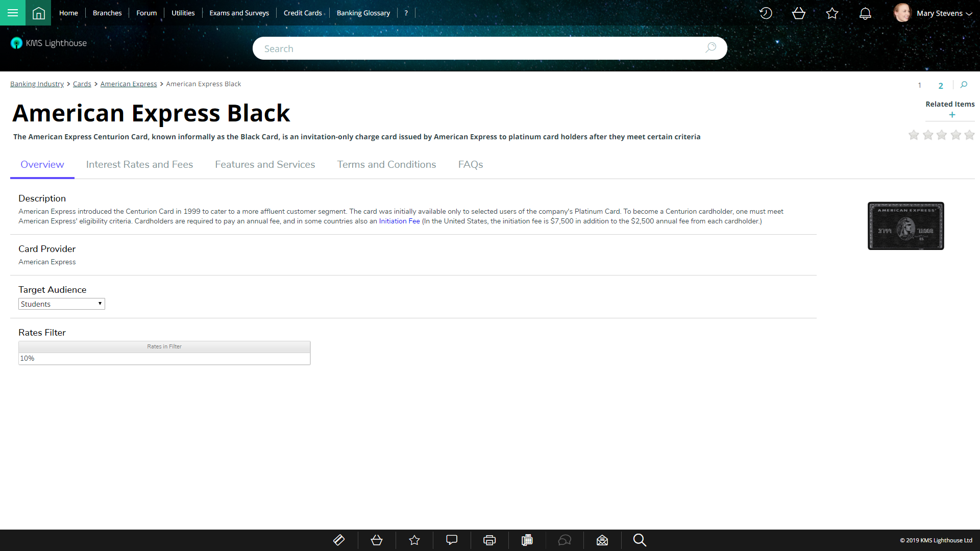The image size is (980, 551).
Task: Open the history clock icon
Action: 766,13
